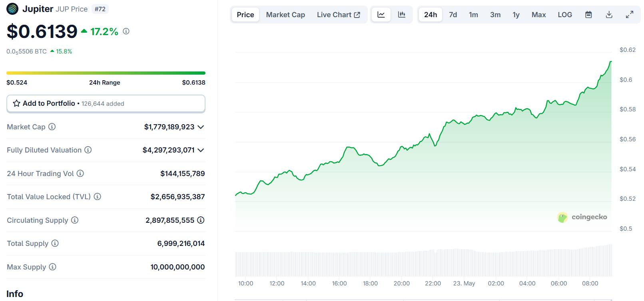
Task: Click the 23. May date axis label
Action: tap(464, 283)
